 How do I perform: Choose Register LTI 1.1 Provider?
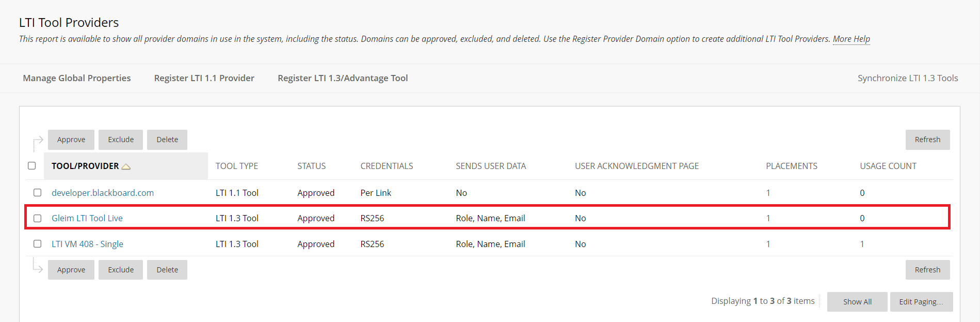[x=204, y=78]
